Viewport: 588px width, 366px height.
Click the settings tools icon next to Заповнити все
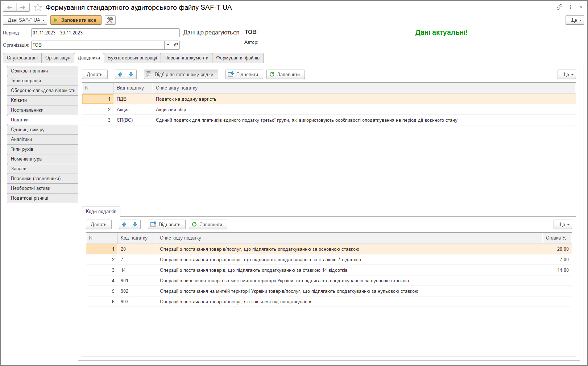point(110,20)
